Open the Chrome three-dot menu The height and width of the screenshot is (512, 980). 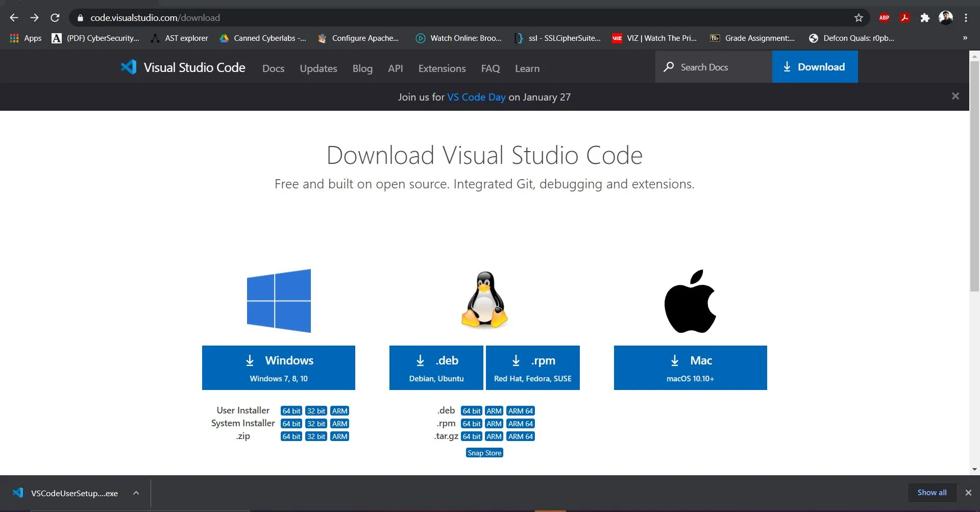966,18
